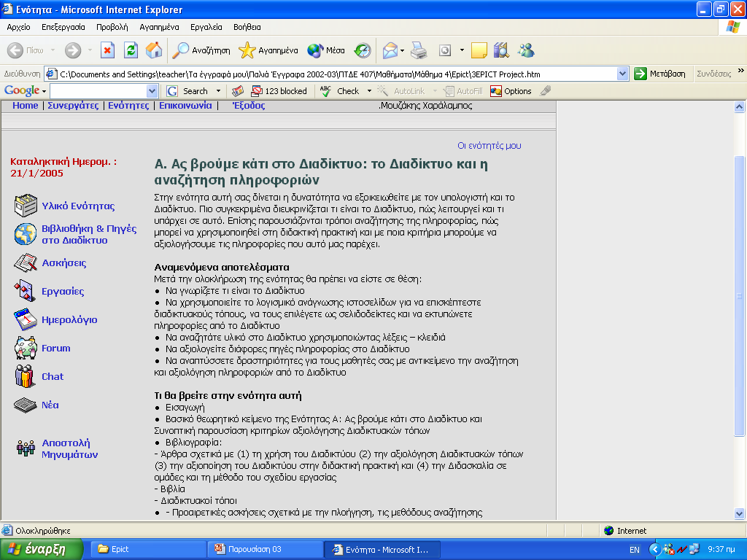Click the Εργασίες icon in sidebar
The width and height of the screenshot is (747, 560).
click(x=25, y=291)
